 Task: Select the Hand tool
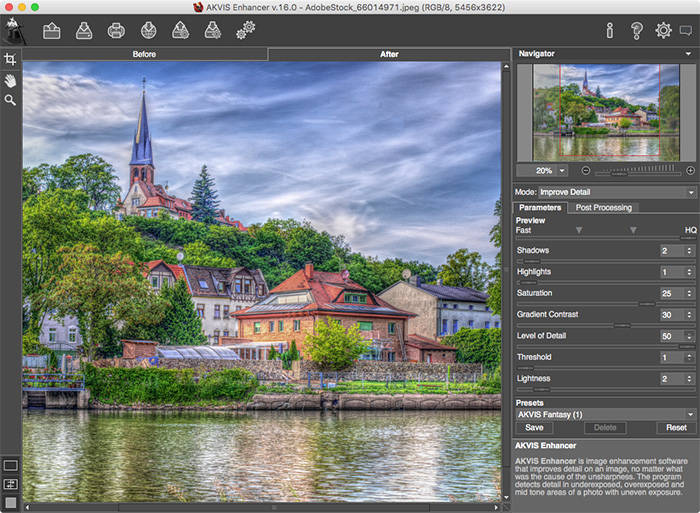pos(10,80)
